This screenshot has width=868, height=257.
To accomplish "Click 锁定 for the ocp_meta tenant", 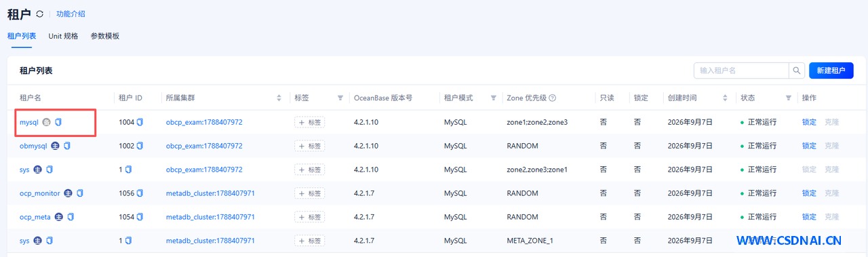I will tap(809, 217).
